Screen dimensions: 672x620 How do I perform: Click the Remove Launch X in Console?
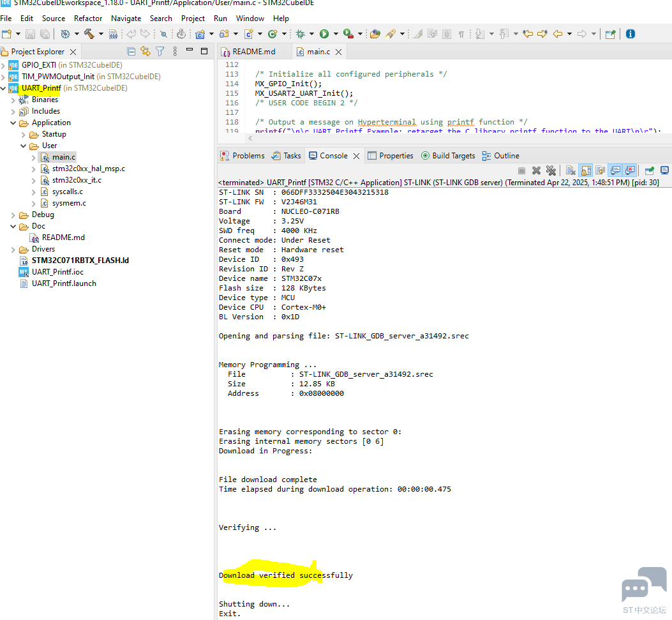536,170
